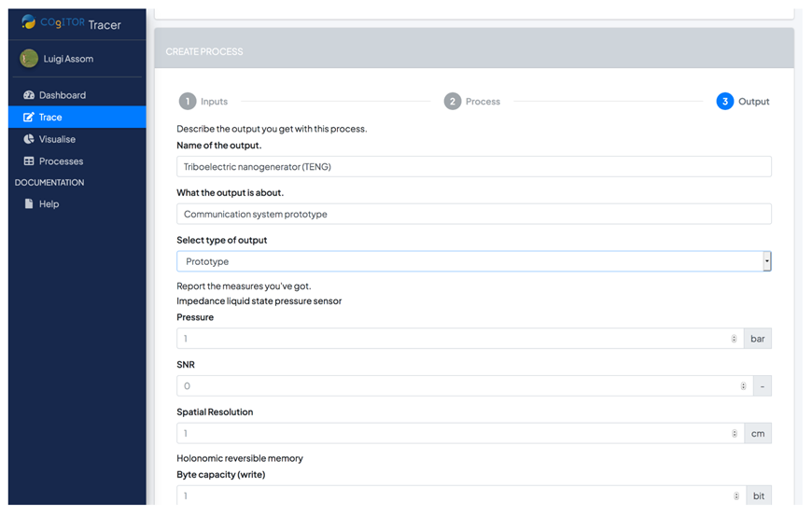The image size is (812, 516).
Task: Adjust the SNR field spinner
Action: (743, 386)
